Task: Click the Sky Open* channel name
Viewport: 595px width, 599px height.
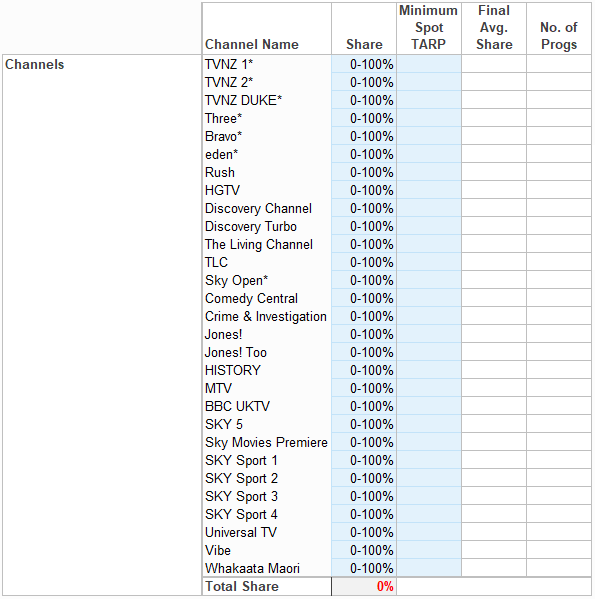Action: pos(236,280)
